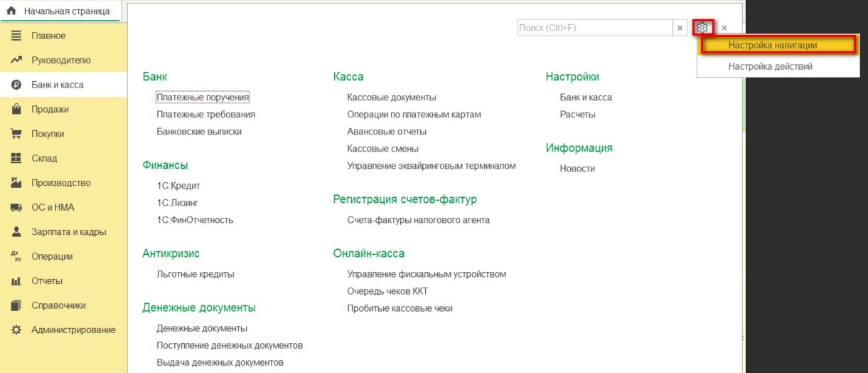Open Пробитые кассовые чеки
The image size is (868, 373).
(x=400, y=308)
